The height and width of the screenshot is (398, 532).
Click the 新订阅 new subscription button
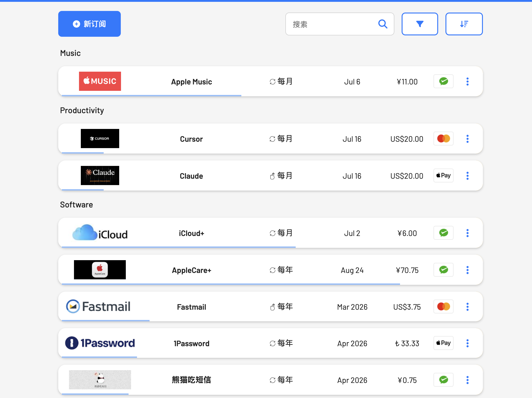tap(90, 24)
